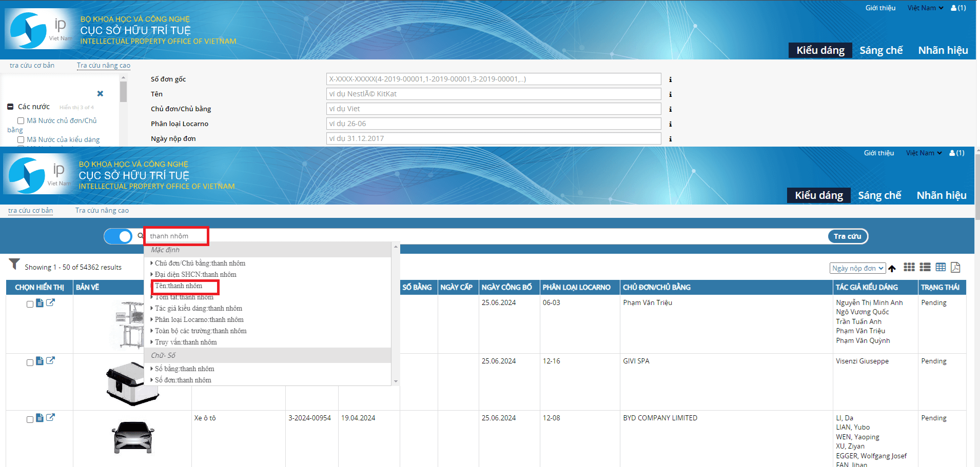Choose 'Tên:thanh nhôm' search suggestion
The height and width of the screenshot is (467, 980).
(x=179, y=286)
